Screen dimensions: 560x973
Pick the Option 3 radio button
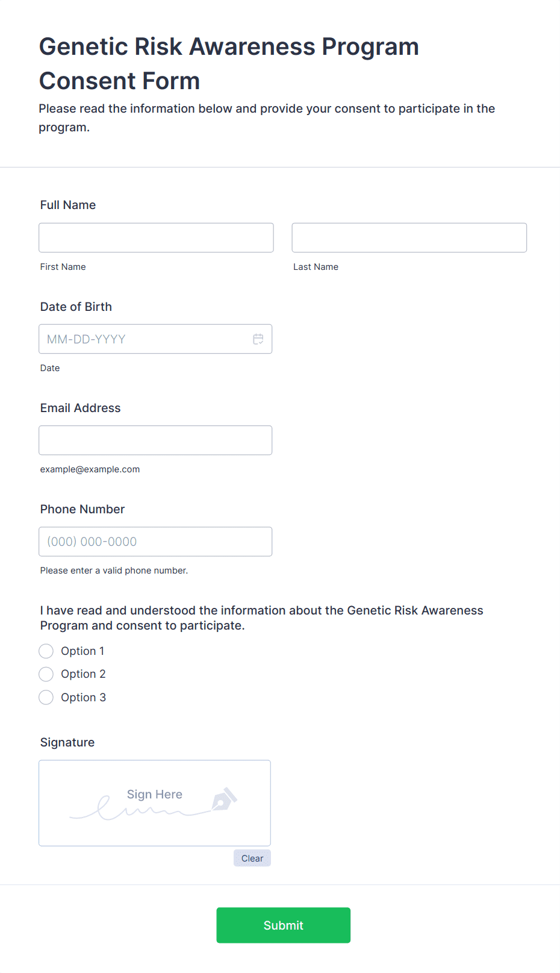(x=46, y=698)
